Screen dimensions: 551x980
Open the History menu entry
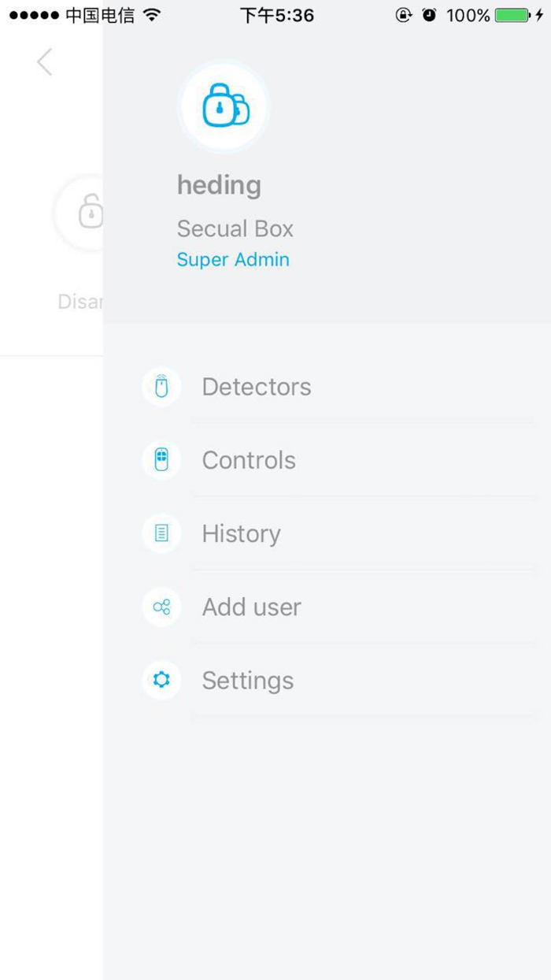click(241, 533)
